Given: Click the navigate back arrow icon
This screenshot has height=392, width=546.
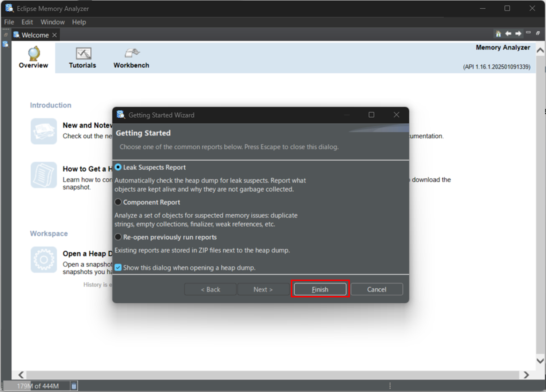Looking at the screenshot, I should [508, 34].
